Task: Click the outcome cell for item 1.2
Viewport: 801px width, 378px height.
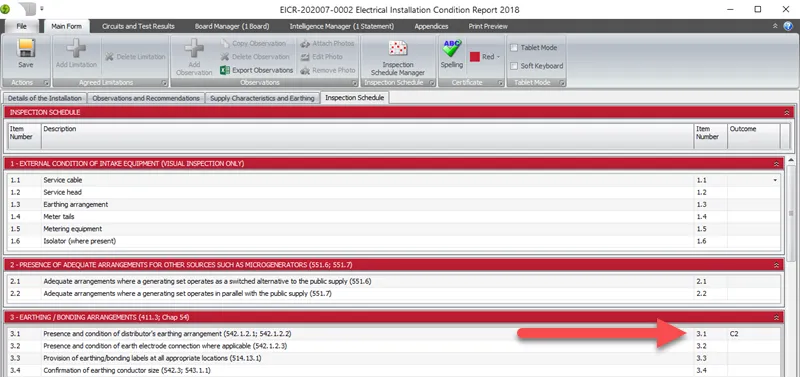Action: point(753,193)
